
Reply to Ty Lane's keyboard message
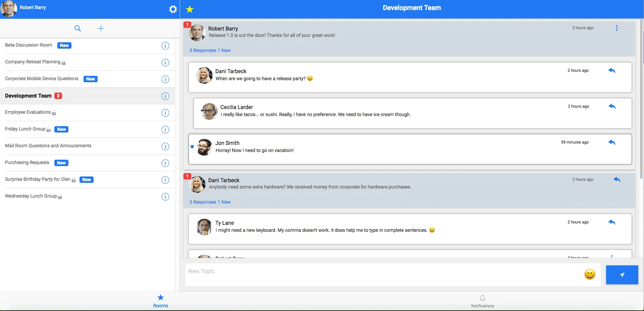612,222
